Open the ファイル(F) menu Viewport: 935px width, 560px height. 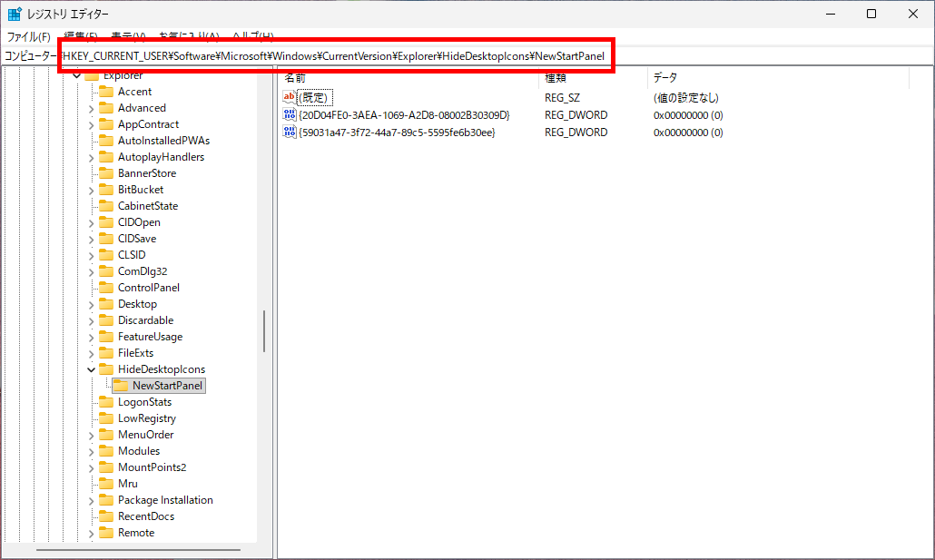[x=28, y=37]
